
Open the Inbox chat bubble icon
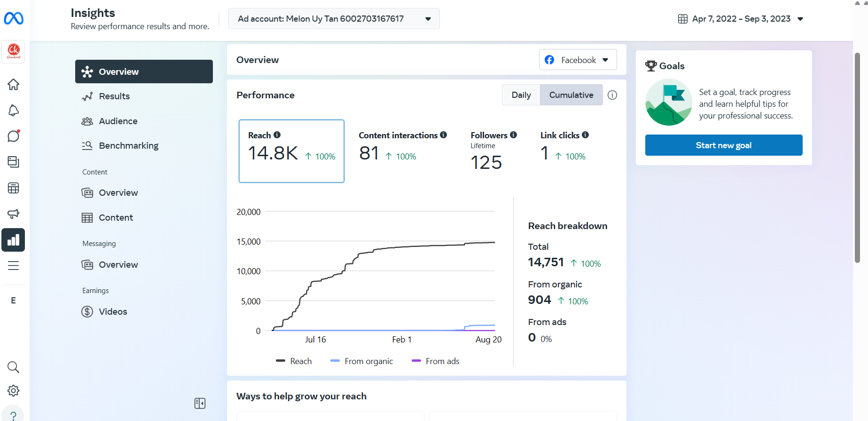pos(13,136)
